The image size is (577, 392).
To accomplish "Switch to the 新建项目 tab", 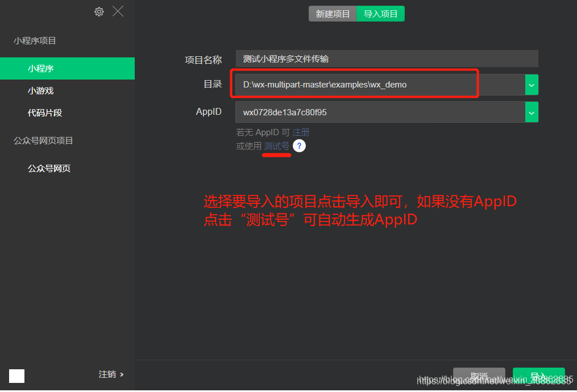I will pos(333,14).
